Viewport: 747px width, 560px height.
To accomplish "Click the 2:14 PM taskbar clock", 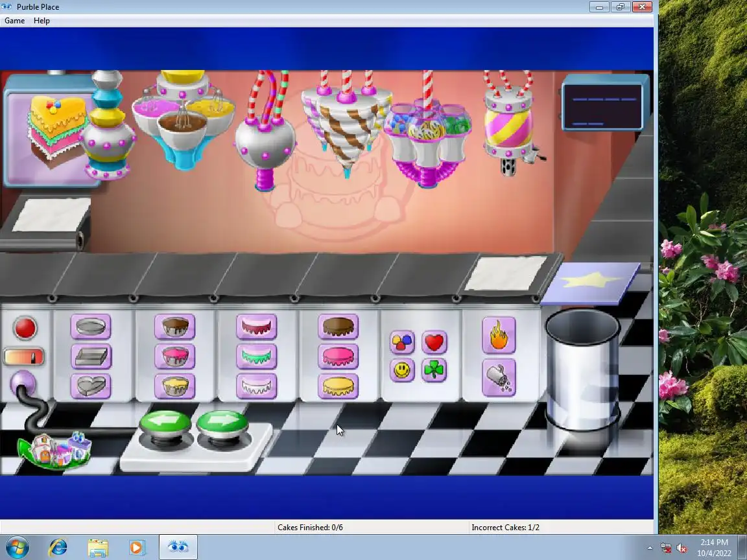I will (714, 542).
